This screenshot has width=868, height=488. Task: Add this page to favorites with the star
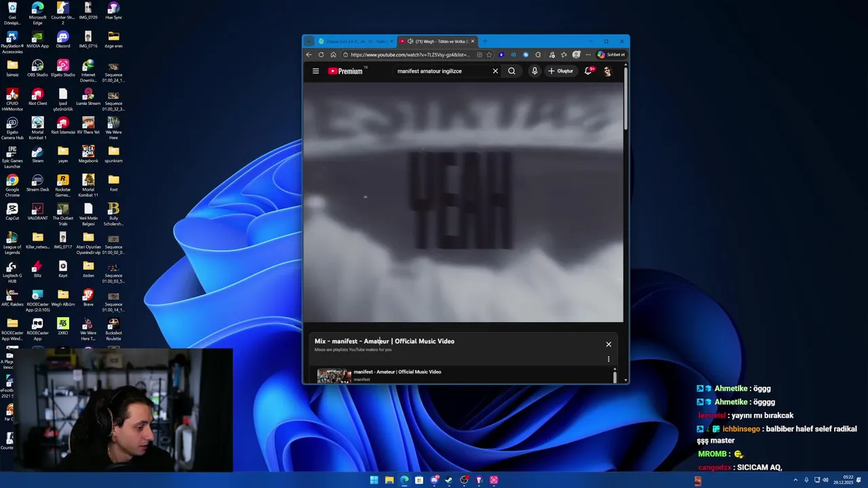489,55
